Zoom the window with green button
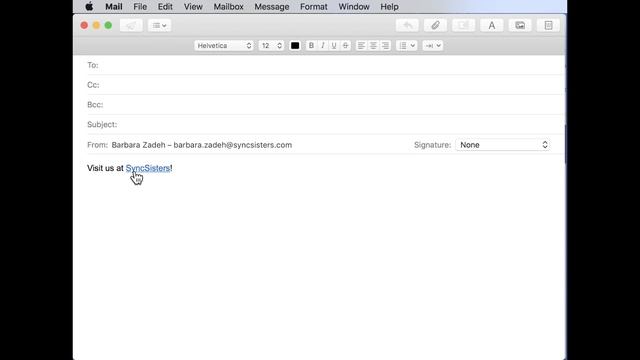 click(108, 25)
